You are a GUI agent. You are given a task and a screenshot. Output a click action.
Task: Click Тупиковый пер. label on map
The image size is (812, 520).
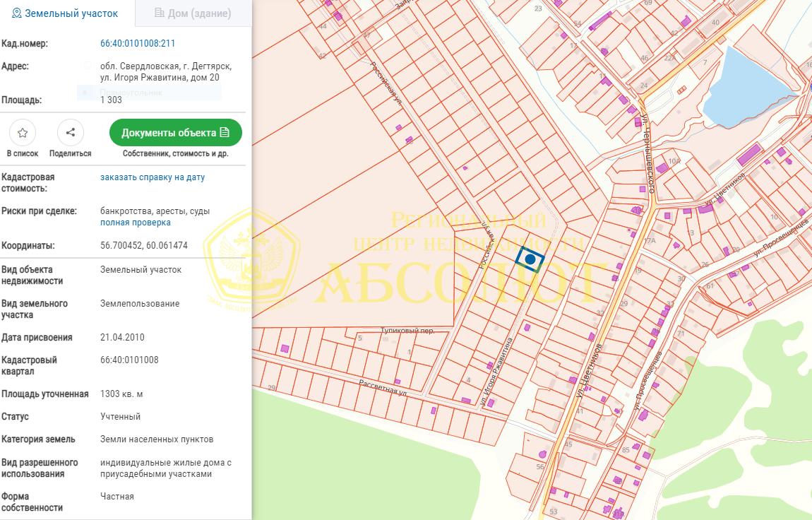click(407, 331)
